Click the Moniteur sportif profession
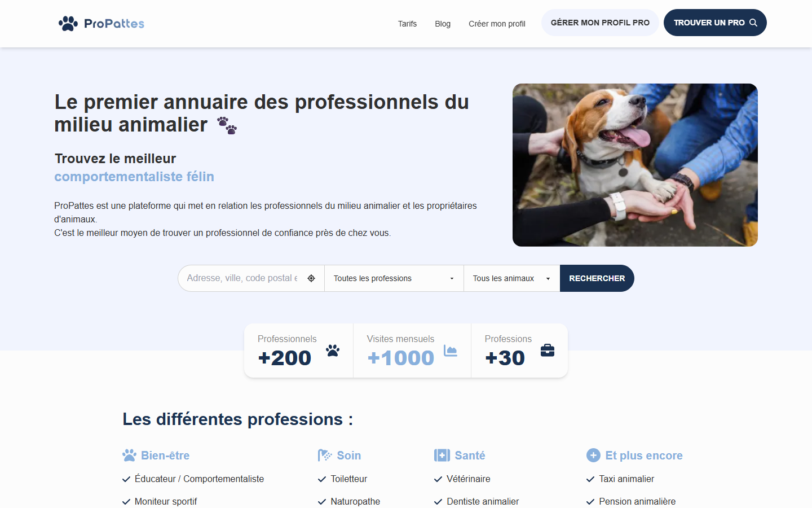Image resolution: width=812 pixels, height=508 pixels. click(x=166, y=501)
